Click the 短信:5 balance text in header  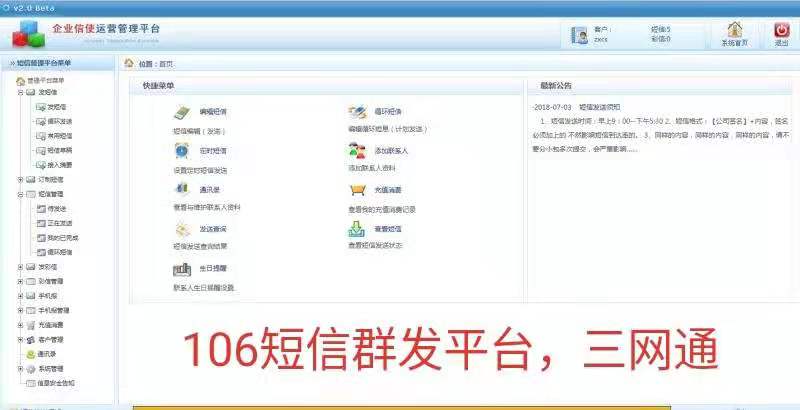click(x=661, y=30)
